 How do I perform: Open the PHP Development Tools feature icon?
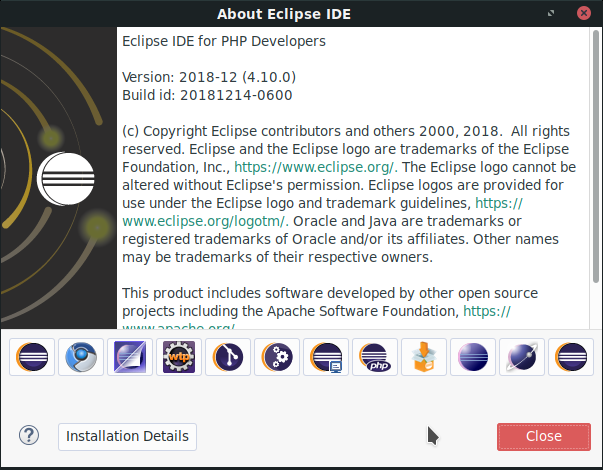click(x=375, y=357)
